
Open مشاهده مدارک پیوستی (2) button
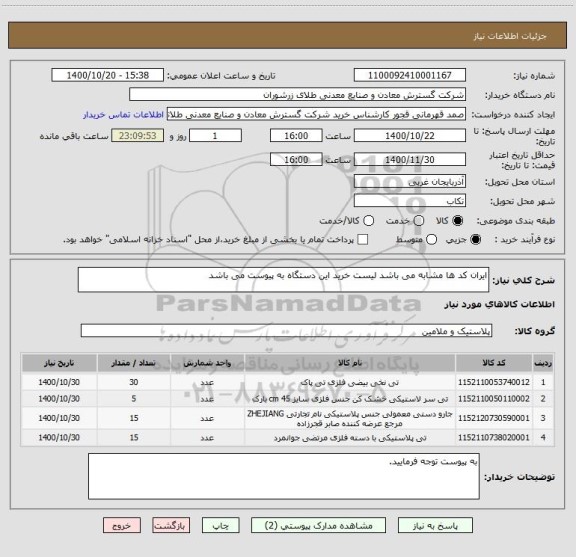coord(318,525)
